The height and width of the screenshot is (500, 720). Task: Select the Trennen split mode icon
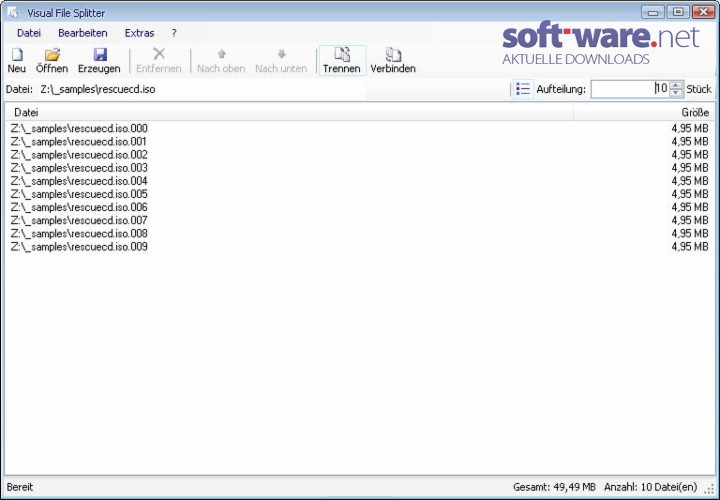(342, 54)
